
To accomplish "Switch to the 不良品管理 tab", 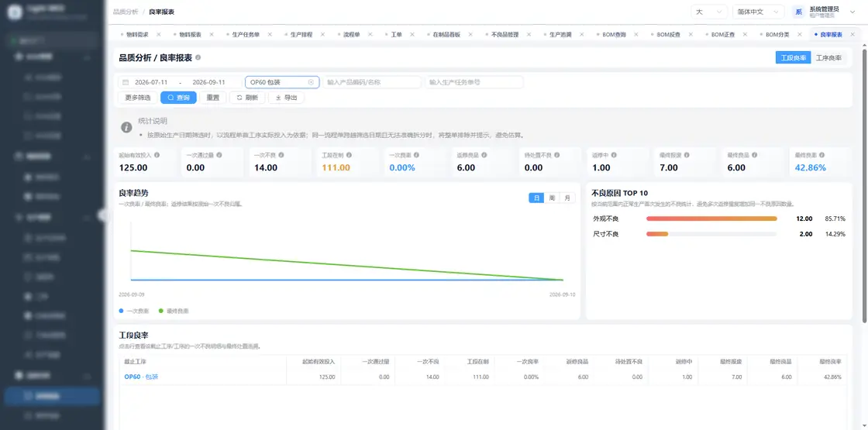I will pos(505,34).
